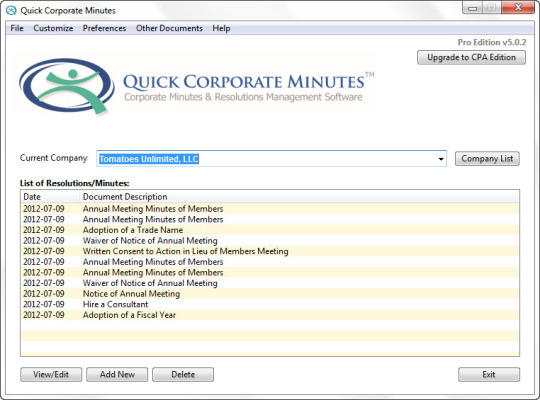Click the Exit button

489,375
